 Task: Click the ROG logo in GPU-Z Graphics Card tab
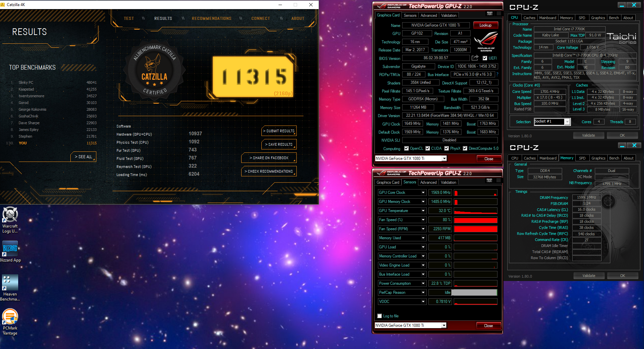point(486,42)
